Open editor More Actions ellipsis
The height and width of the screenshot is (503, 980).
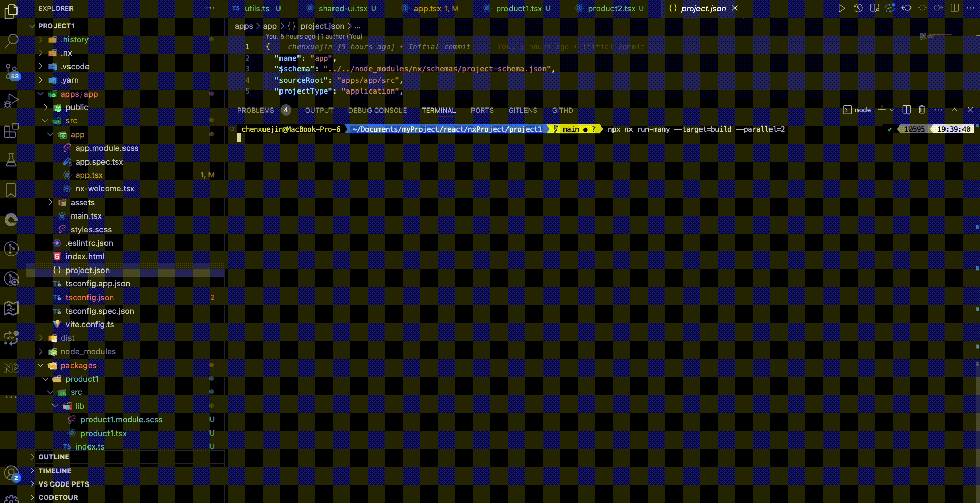pyautogui.click(x=970, y=8)
